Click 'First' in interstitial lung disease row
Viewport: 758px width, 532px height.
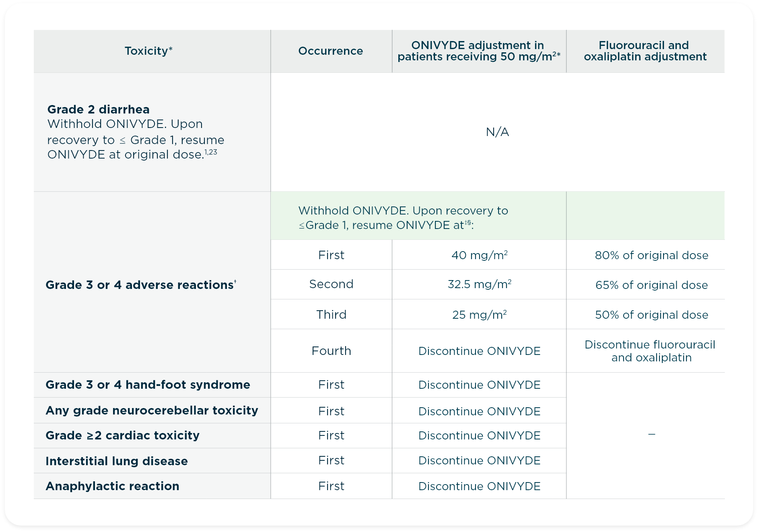coord(331,460)
